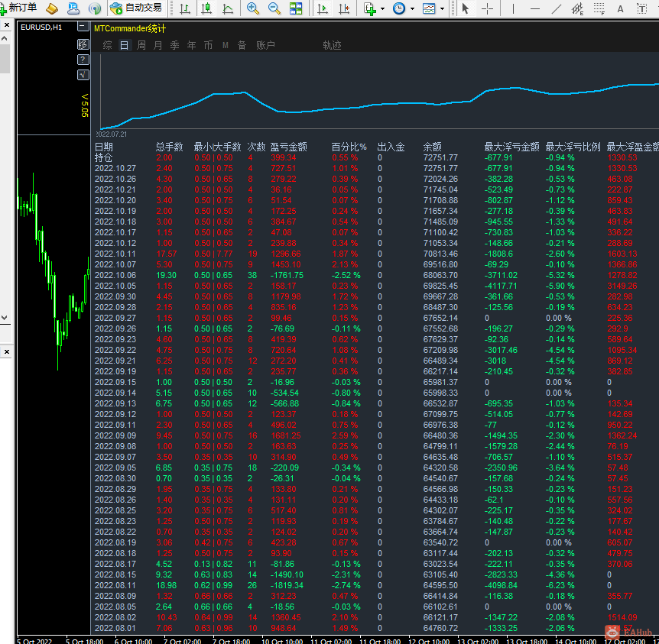Switch to the 季 quarterly tab
The width and height of the screenshot is (659, 644).
click(175, 45)
